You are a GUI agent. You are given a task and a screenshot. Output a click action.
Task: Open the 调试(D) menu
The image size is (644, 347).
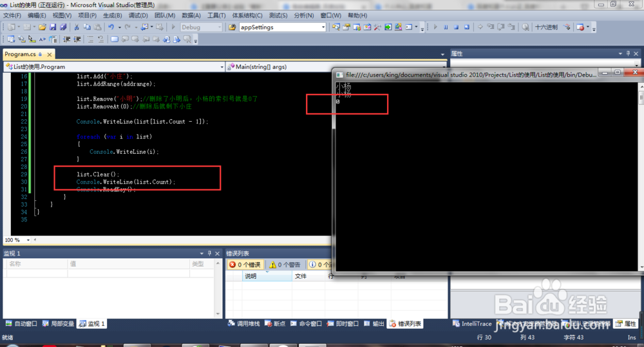[138, 15]
